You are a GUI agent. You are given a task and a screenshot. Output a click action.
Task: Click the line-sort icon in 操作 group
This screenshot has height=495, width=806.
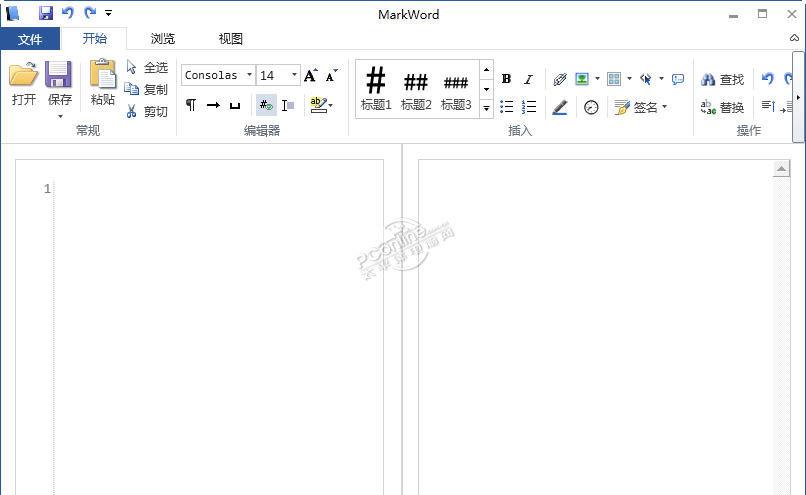pyautogui.click(x=768, y=106)
